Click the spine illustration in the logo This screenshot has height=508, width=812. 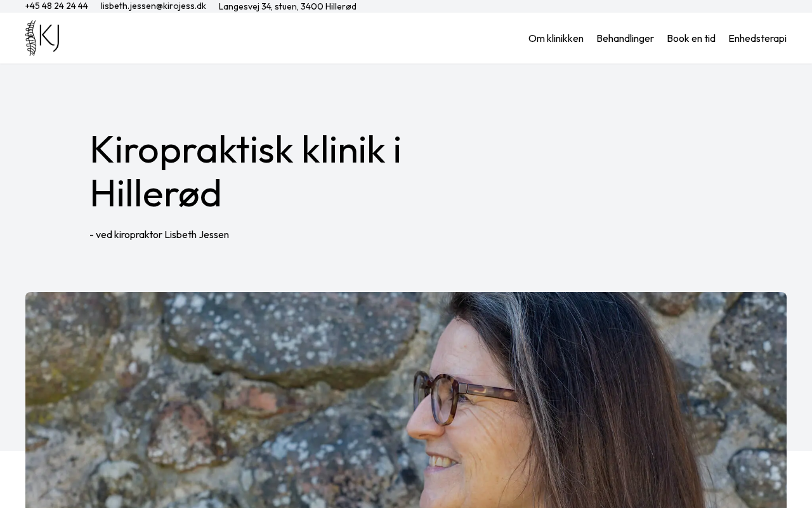[31, 38]
